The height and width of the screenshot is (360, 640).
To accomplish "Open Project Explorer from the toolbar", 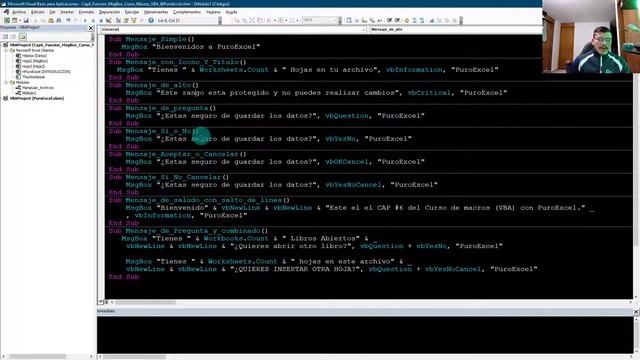I will pos(118,20).
